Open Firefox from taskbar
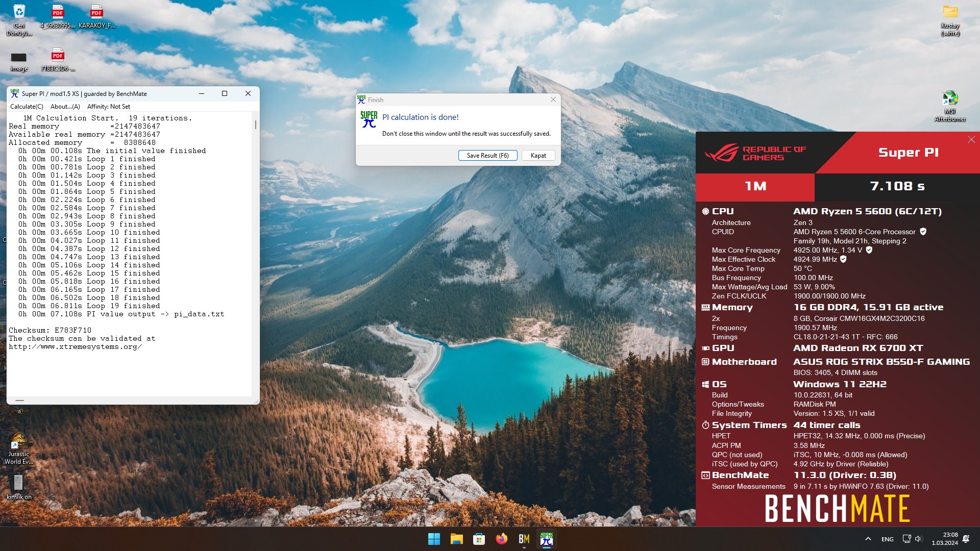Image resolution: width=980 pixels, height=551 pixels. [501, 539]
